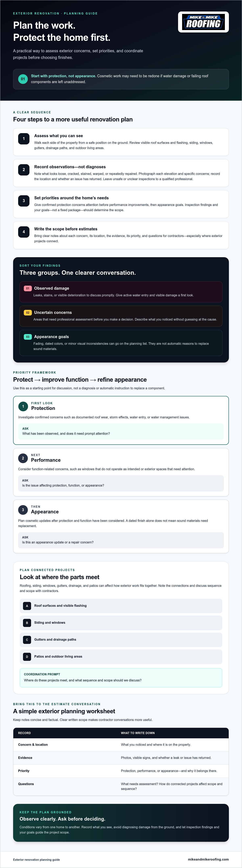Click the RECORD column header
242x868 pixels.
click(x=24, y=733)
